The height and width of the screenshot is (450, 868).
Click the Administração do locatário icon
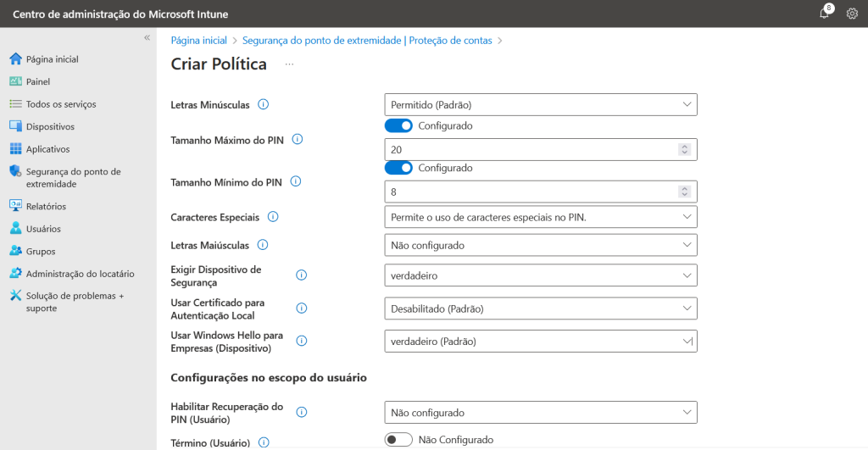(15, 273)
